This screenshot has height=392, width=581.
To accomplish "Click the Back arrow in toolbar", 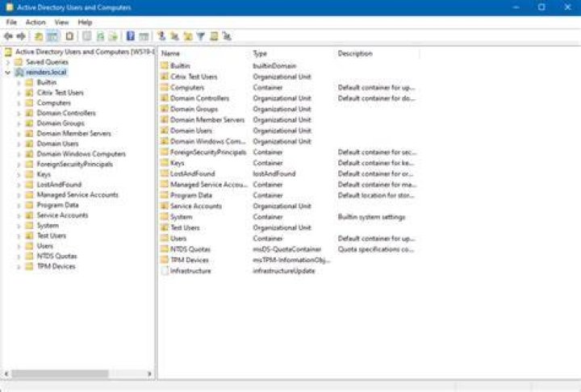I will click(x=8, y=36).
